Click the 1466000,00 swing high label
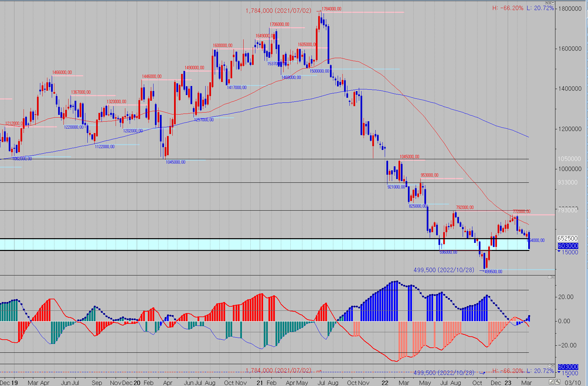This screenshot has height=386, width=588. point(62,73)
